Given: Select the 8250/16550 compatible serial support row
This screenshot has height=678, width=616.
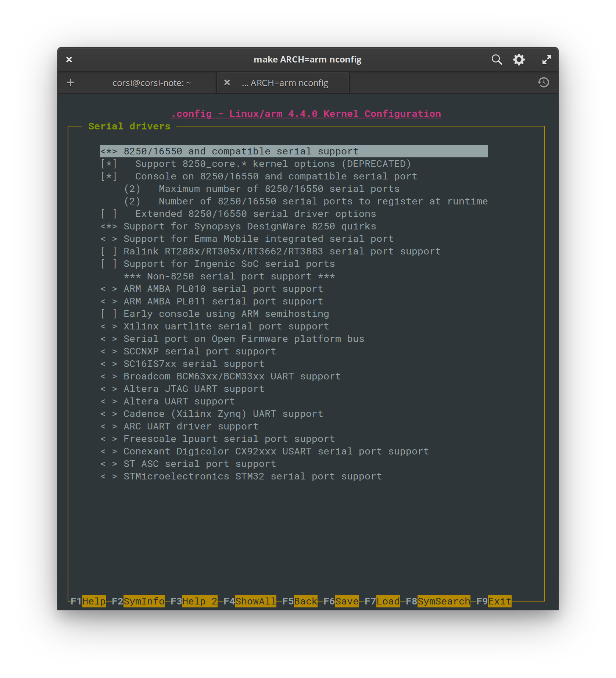Looking at the screenshot, I should [294, 151].
